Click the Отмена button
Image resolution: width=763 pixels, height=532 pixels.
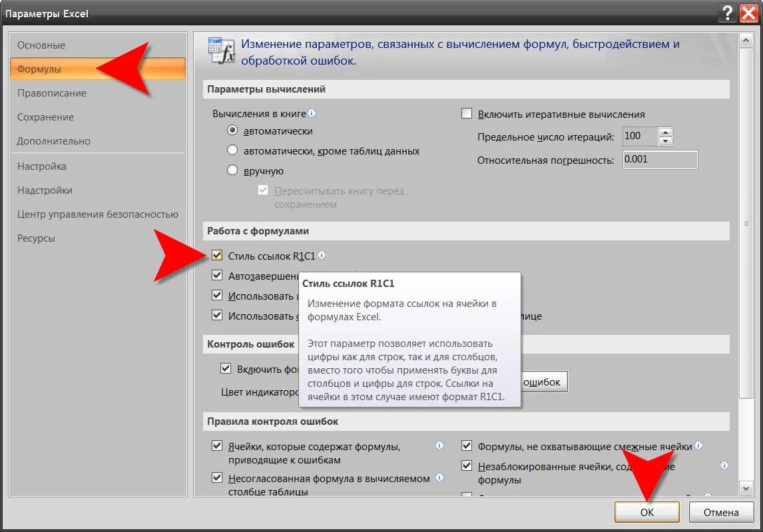pyautogui.click(x=721, y=512)
